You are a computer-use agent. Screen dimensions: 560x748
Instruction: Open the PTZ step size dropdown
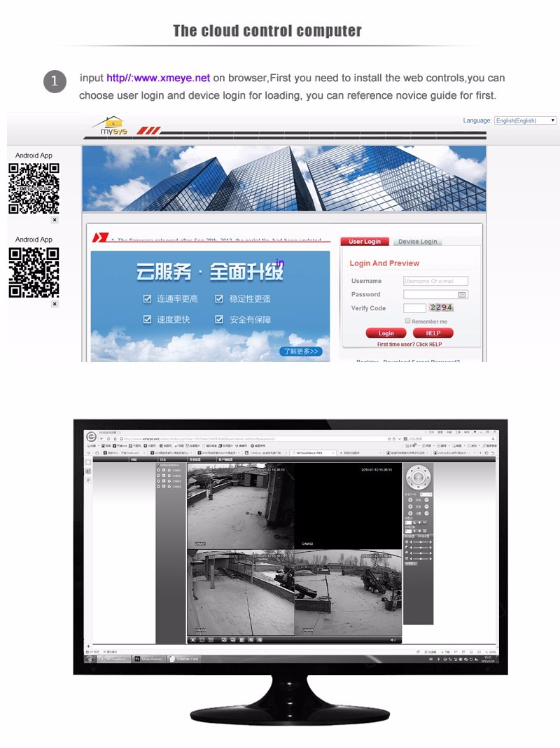[x=426, y=494]
